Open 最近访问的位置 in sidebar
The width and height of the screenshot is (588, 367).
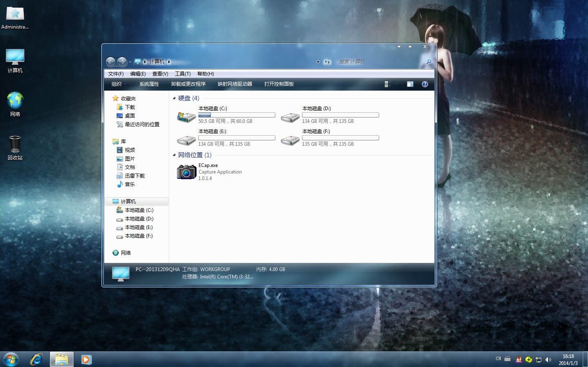pyautogui.click(x=138, y=124)
